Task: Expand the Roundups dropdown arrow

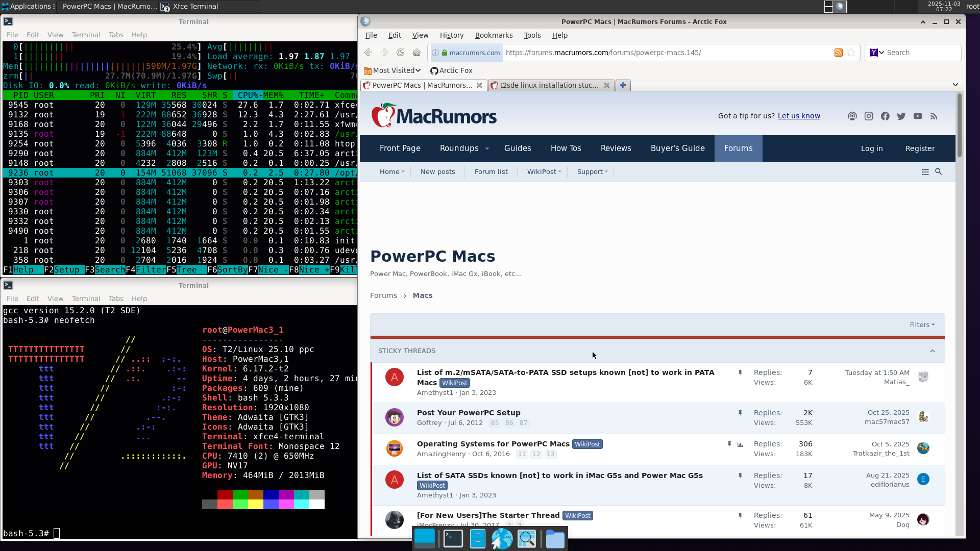Action: pyautogui.click(x=487, y=148)
